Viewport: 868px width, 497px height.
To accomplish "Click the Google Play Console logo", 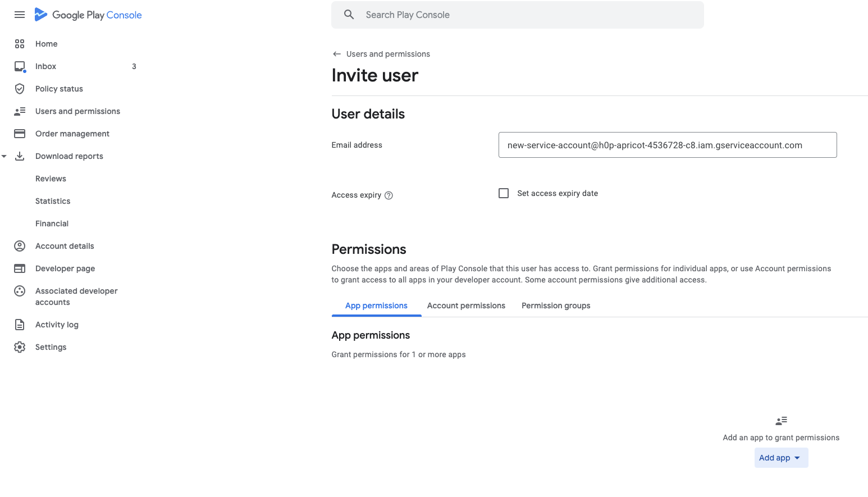I will click(x=88, y=15).
